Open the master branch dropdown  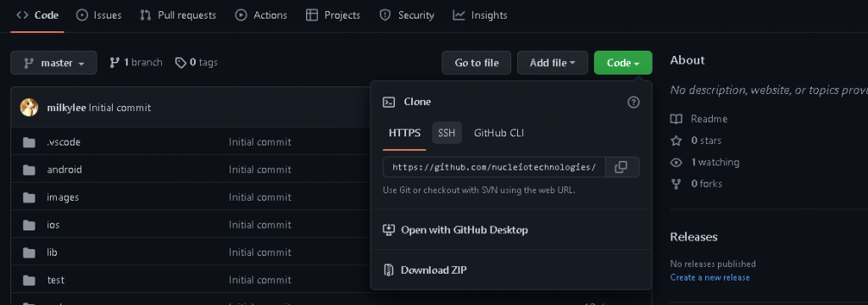coord(53,63)
